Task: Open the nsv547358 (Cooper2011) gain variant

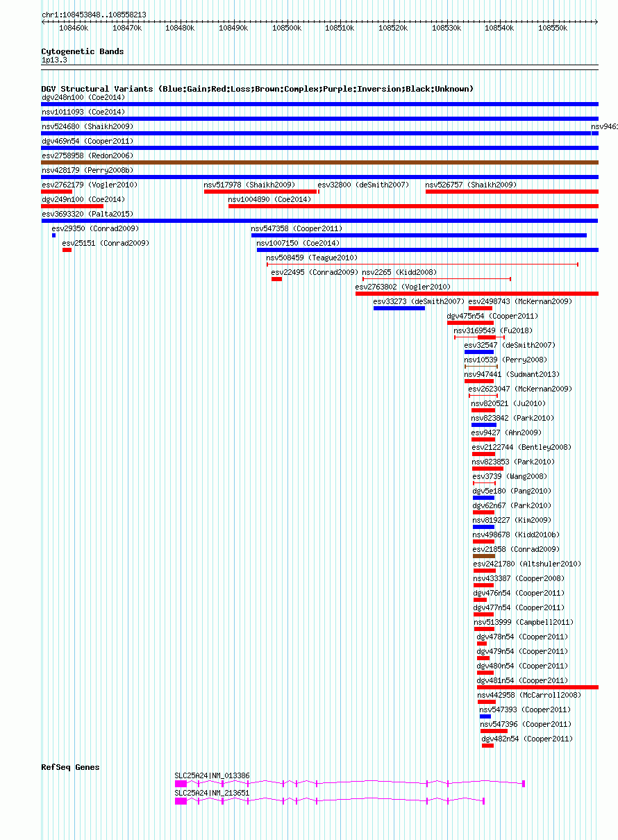Action: [419, 235]
